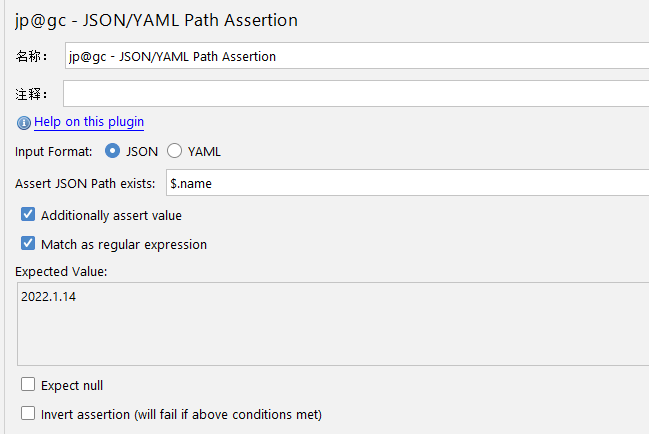This screenshot has height=434, width=649.
Task: Click the 注释 label
Action: [31, 94]
